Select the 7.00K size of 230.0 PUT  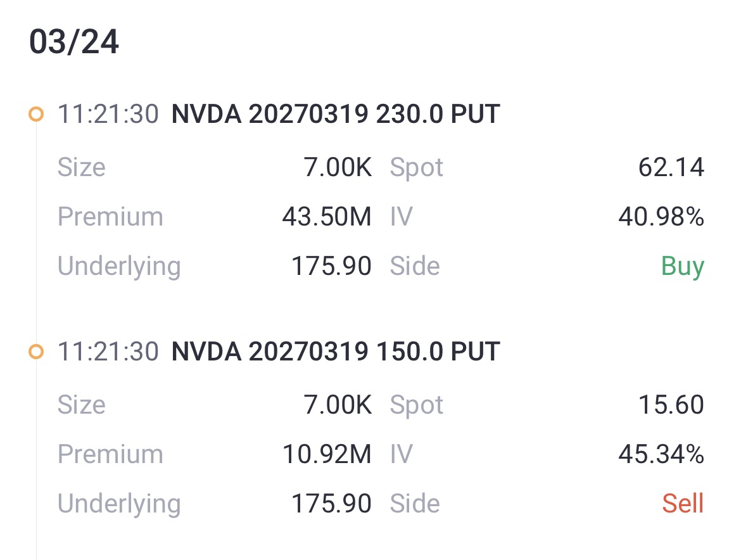pos(338,168)
